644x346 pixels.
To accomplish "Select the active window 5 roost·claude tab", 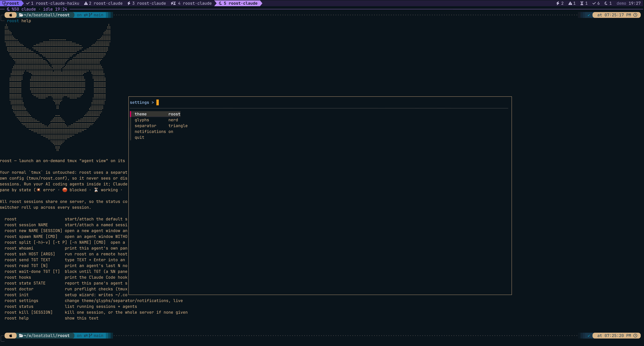I will point(238,3).
